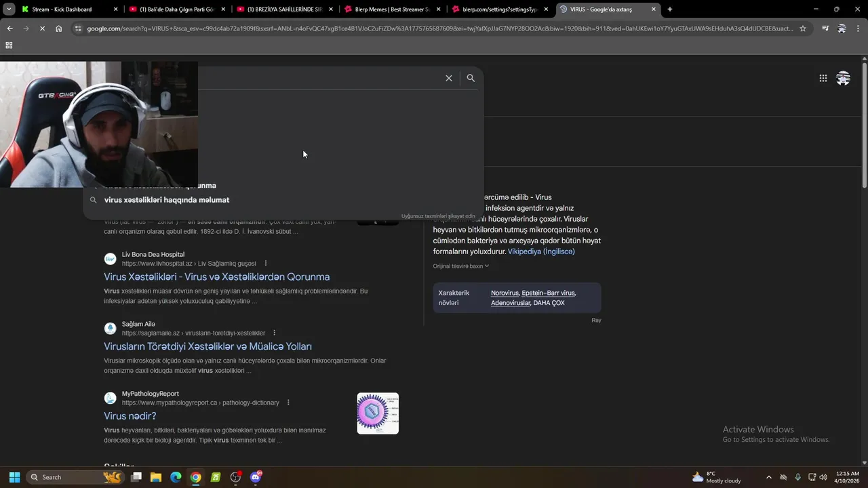
Task: Open Google Chrome from the taskbar
Action: (x=195, y=477)
